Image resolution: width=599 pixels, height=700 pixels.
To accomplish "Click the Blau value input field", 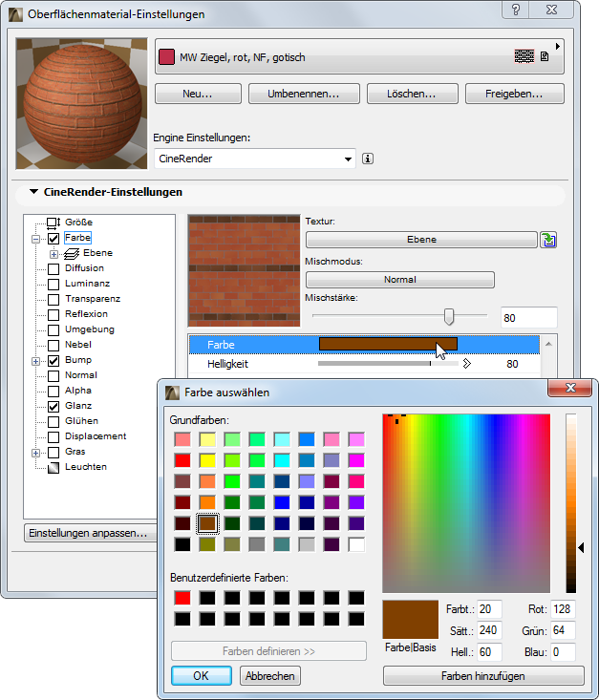I will pos(563,652).
